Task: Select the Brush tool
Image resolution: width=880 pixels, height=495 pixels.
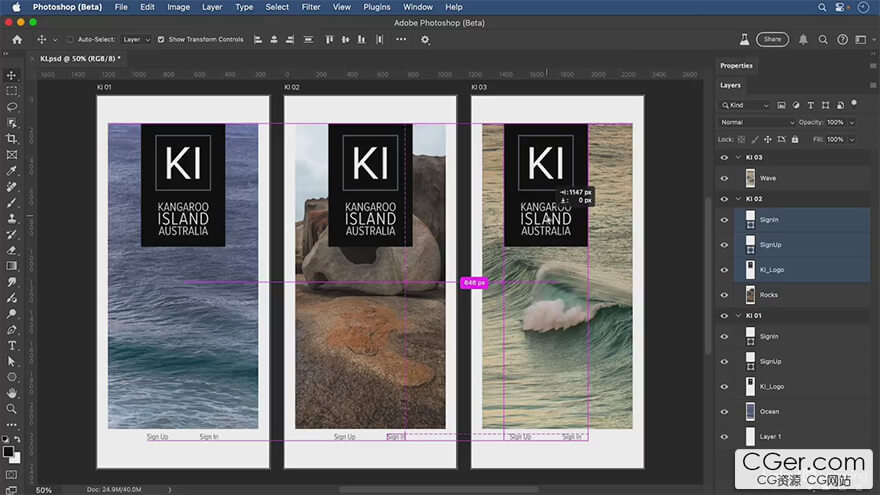Action: tap(11, 203)
